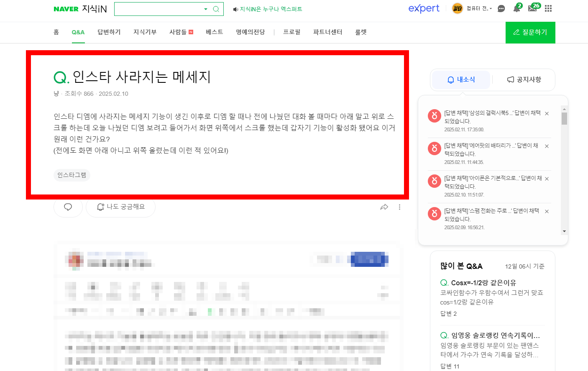The width and height of the screenshot is (588, 371).
Task: Open the 답변하기 tab
Action: (x=109, y=32)
